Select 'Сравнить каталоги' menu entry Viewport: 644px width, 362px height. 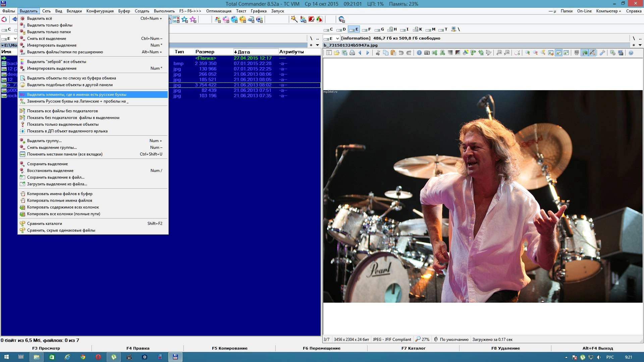pos(45,224)
